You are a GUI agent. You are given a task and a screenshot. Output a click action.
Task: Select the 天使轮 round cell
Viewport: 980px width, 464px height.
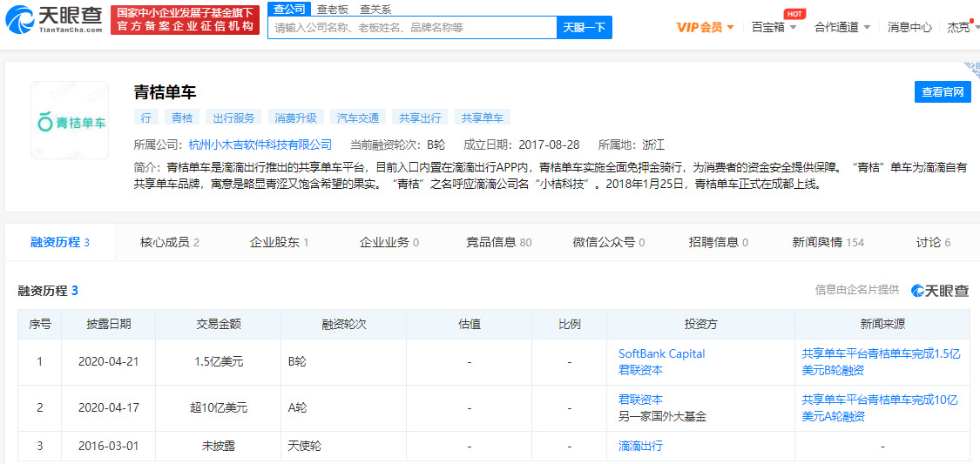pos(344,446)
